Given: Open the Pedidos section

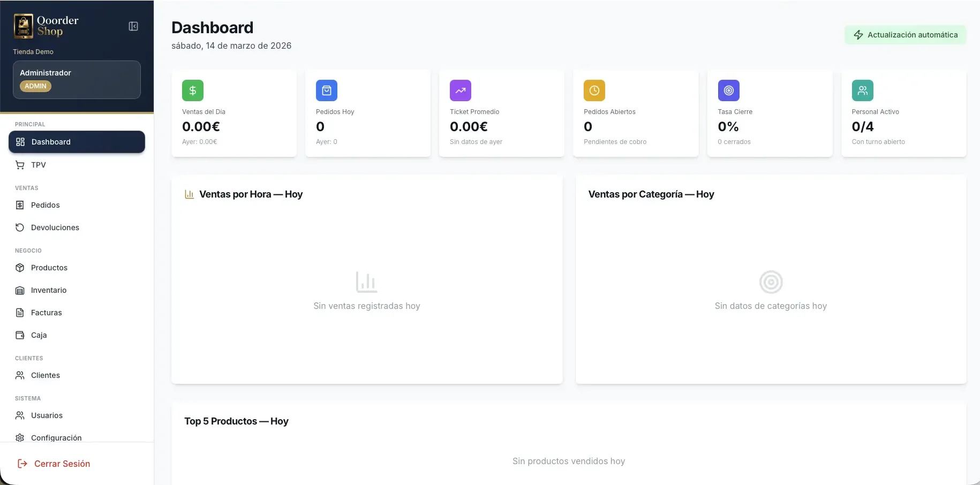Looking at the screenshot, I should click(x=77, y=205).
